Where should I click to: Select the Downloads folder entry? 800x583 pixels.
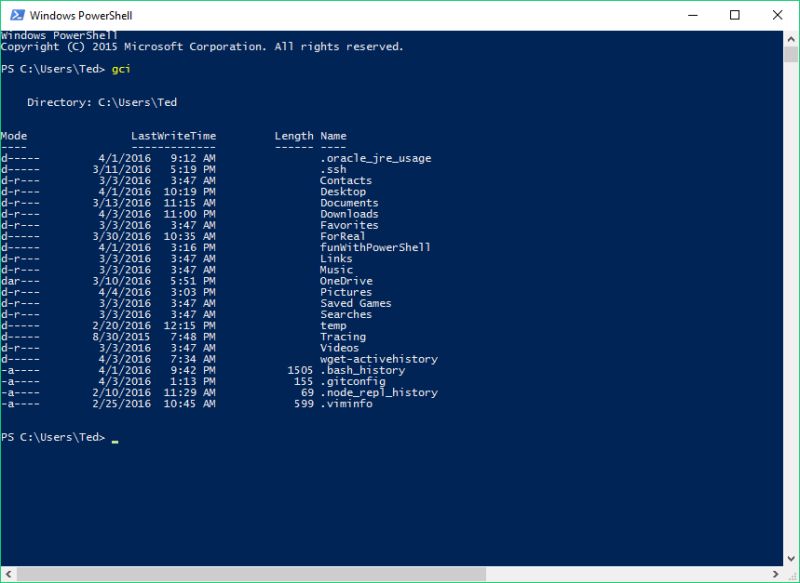tap(349, 213)
